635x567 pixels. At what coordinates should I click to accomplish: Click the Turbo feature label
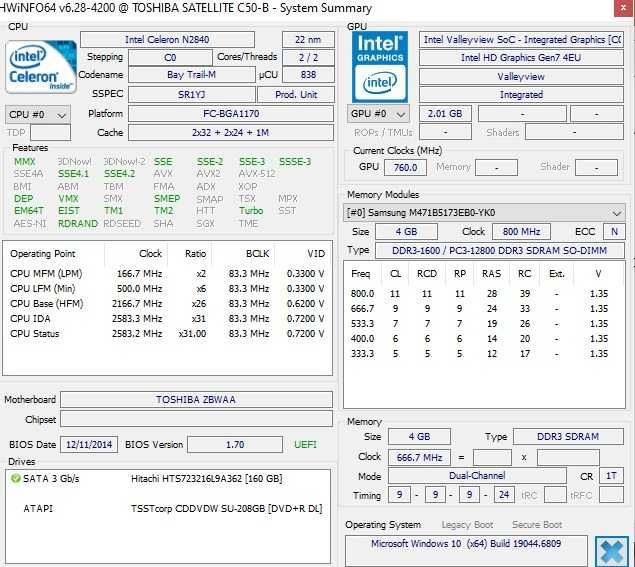(251, 211)
